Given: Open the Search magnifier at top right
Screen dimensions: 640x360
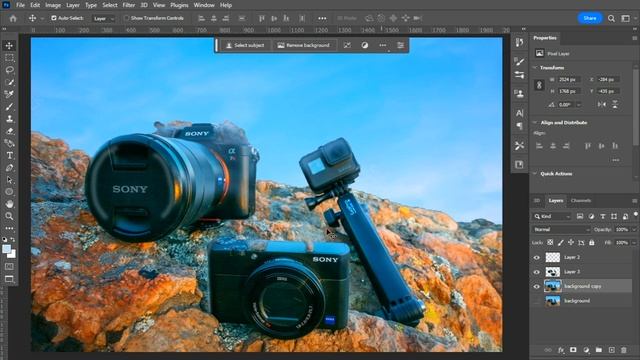Looking at the screenshot, I should click(611, 18).
